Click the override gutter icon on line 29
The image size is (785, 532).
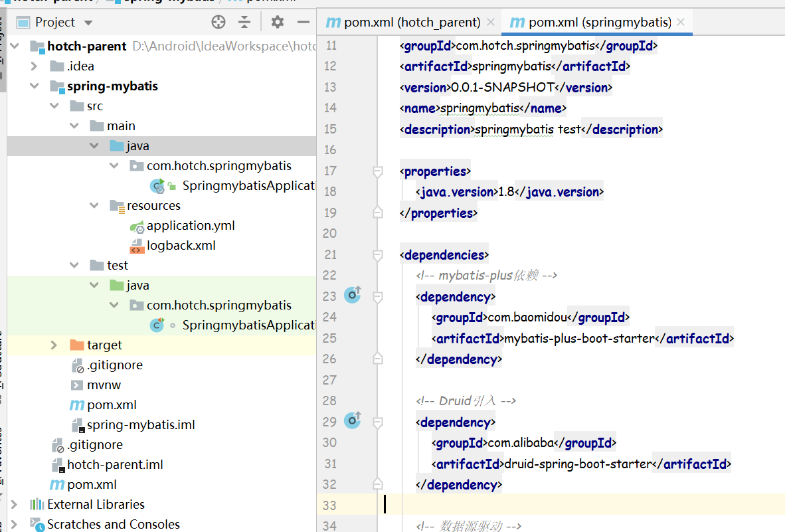(x=353, y=420)
